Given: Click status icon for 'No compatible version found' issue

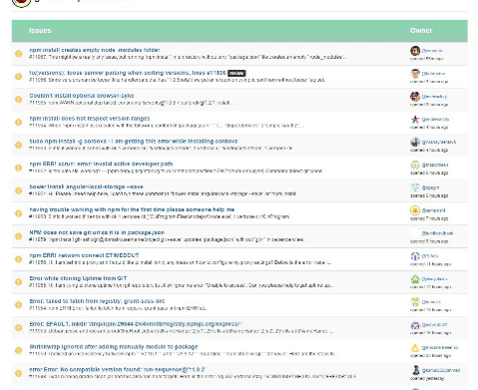Looking at the screenshot, I should [19, 373].
